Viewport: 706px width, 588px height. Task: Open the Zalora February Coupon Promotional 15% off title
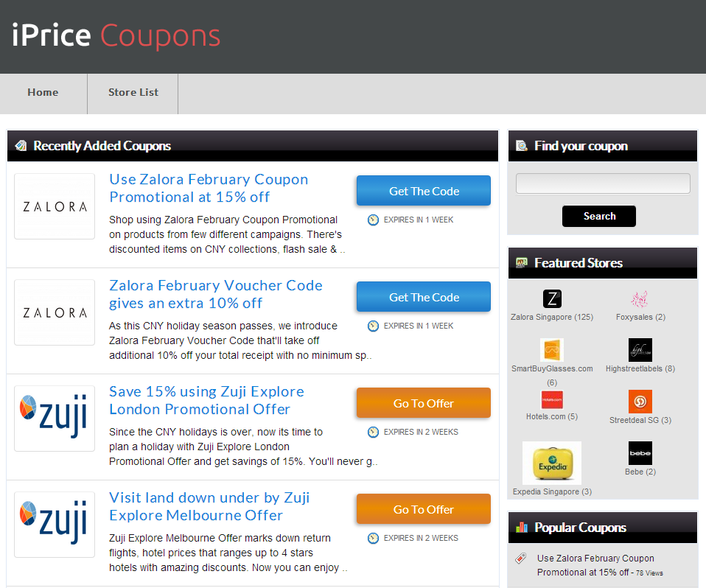(x=209, y=188)
